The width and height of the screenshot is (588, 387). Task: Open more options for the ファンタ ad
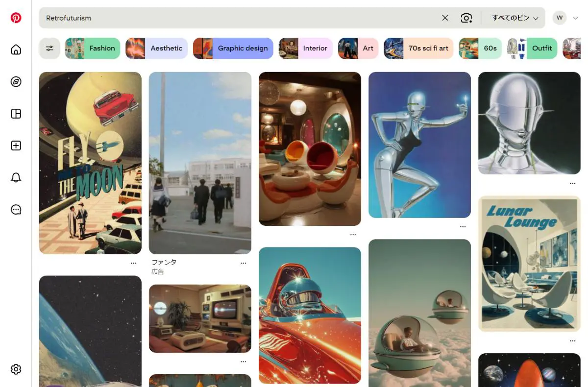tap(244, 263)
